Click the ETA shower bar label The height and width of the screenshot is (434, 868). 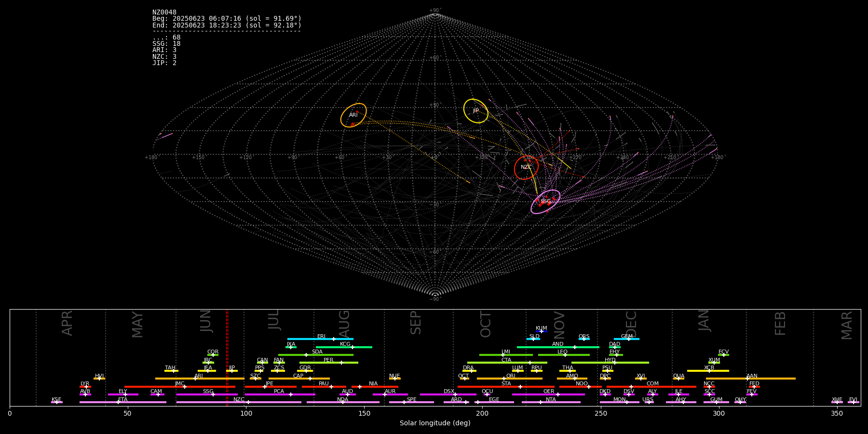click(x=123, y=400)
